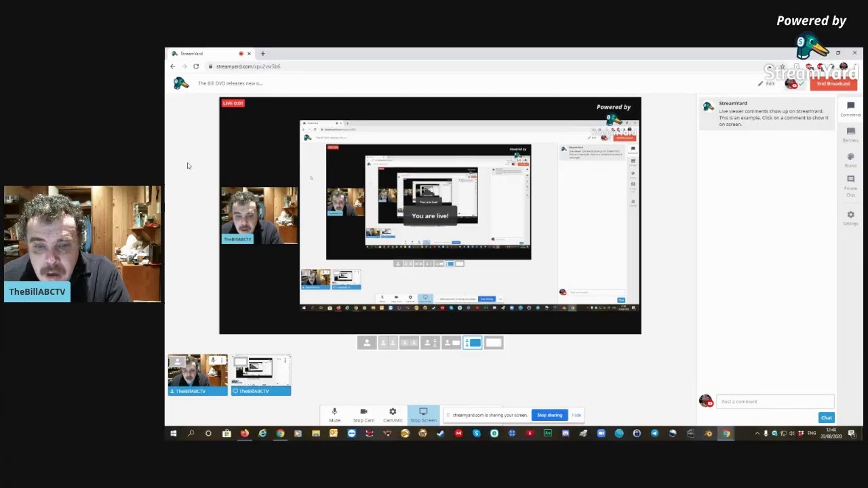The width and height of the screenshot is (868, 488).
Task: Select the person-with-screen layout
Action: tap(451, 343)
